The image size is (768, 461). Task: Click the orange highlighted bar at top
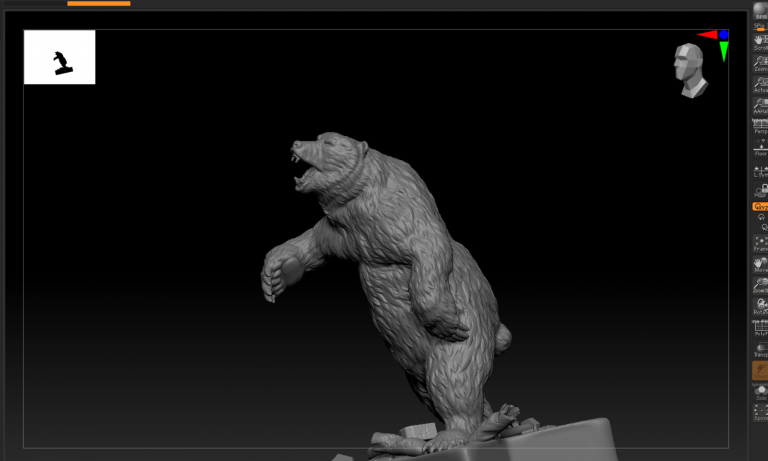coord(99,3)
